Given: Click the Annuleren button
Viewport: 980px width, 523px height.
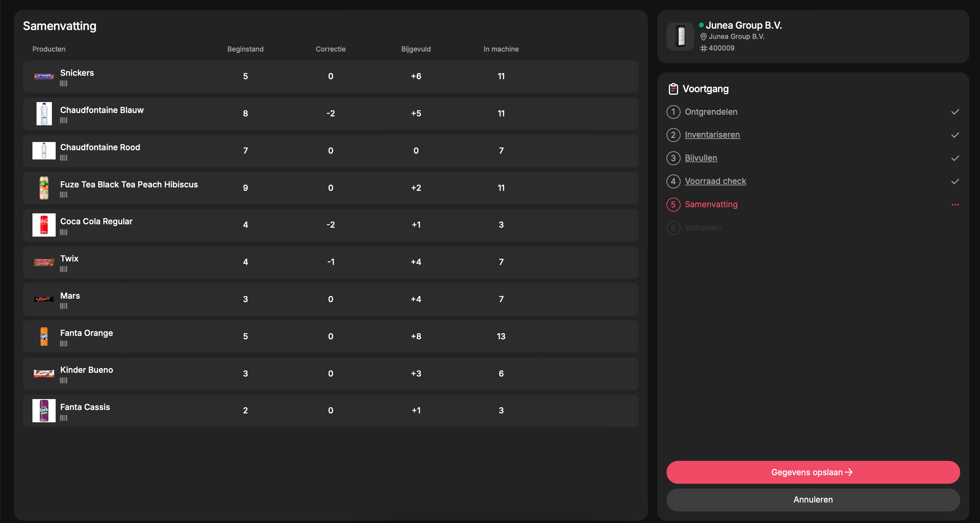Looking at the screenshot, I should [813, 500].
